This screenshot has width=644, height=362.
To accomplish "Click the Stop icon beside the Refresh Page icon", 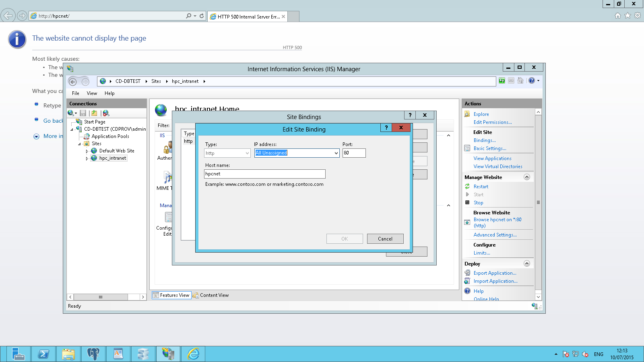I will (x=511, y=80).
